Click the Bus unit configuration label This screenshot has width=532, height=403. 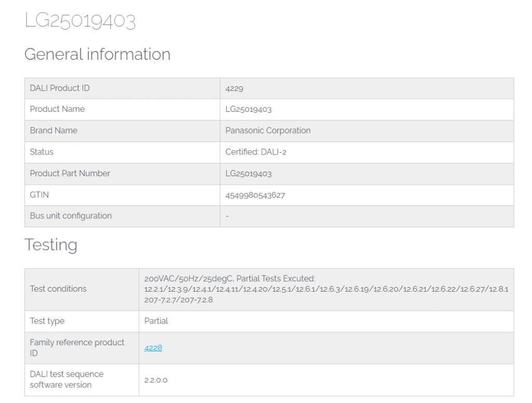pyautogui.click(x=71, y=216)
